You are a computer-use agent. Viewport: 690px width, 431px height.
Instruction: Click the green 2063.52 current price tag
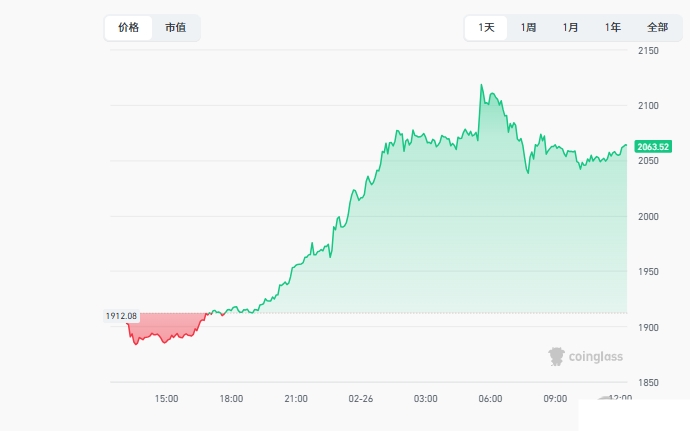tap(652, 147)
